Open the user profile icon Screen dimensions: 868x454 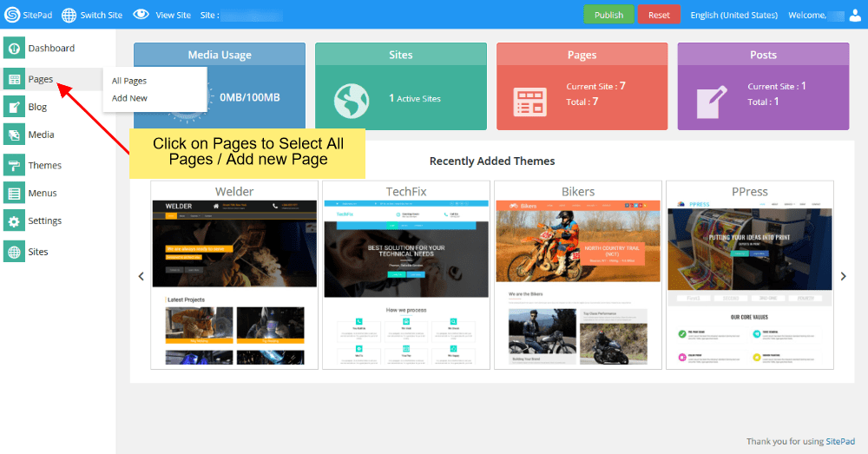(x=855, y=15)
